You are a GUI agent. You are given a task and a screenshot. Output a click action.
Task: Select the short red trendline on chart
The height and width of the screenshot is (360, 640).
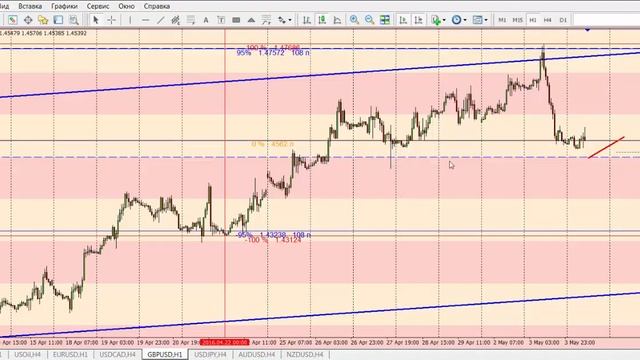(606, 147)
